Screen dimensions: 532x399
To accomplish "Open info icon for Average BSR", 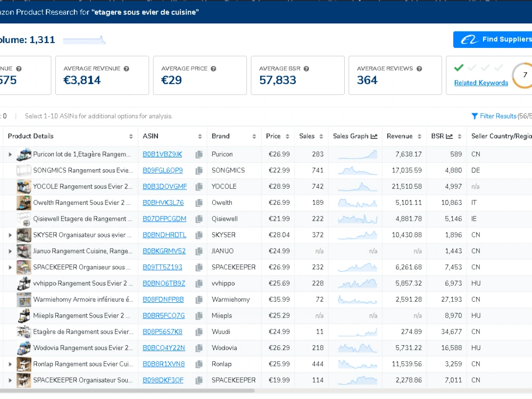I will coord(306,69).
